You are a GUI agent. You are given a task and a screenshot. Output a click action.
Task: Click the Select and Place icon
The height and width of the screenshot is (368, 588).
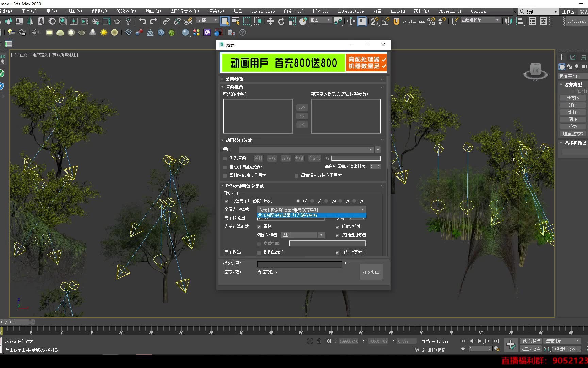(x=303, y=21)
